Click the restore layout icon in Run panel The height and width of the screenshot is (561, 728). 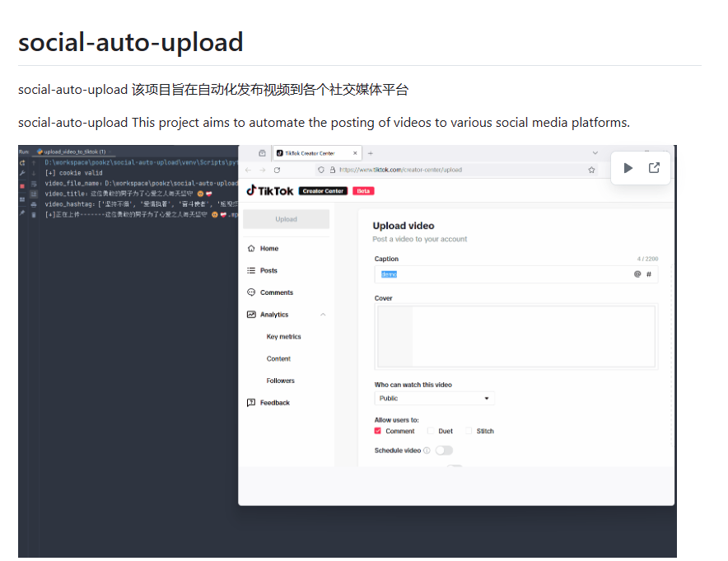[x=22, y=199]
